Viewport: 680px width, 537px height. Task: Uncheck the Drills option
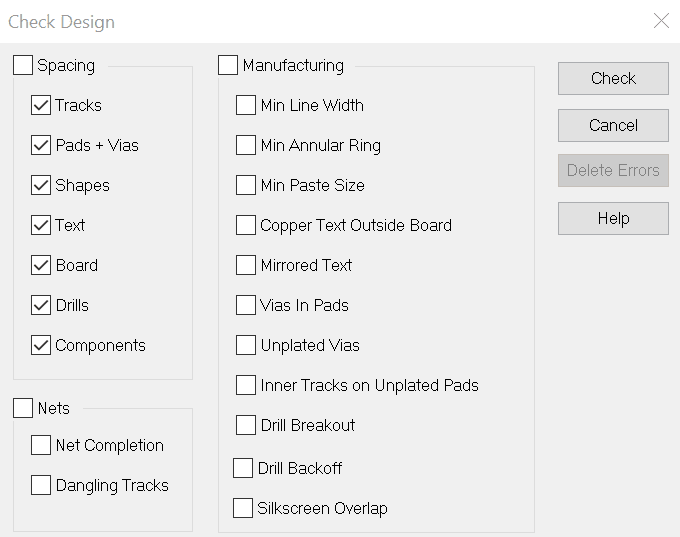tap(41, 305)
